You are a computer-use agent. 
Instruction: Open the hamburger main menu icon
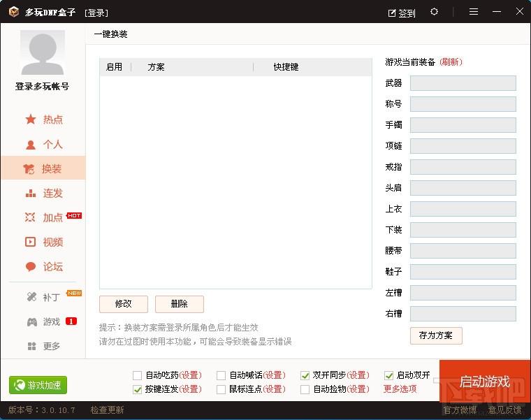(x=474, y=12)
